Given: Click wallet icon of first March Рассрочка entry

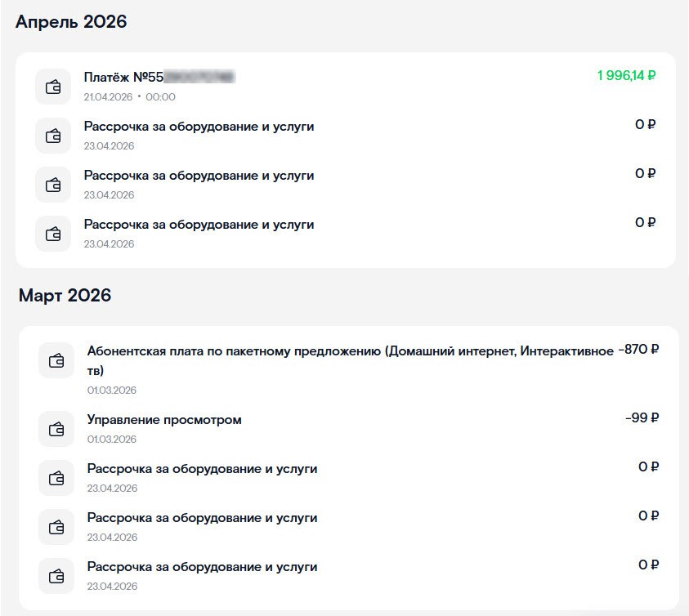Looking at the screenshot, I should (x=56, y=478).
